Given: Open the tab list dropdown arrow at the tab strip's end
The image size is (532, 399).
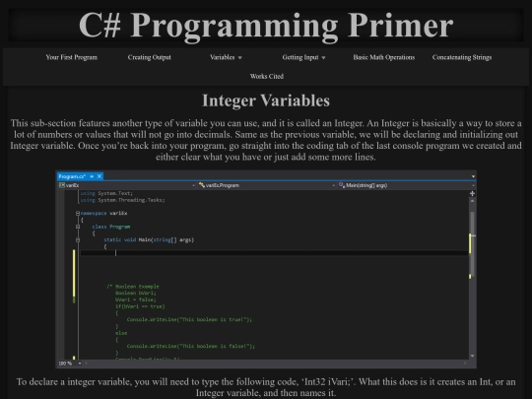Looking at the screenshot, I should pyautogui.click(x=473, y=176).
